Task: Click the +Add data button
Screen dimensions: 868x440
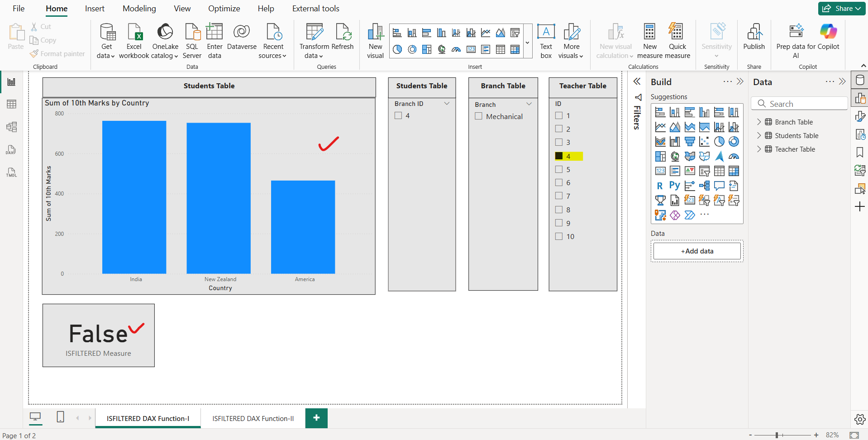Action: click(x=696, y=251)
